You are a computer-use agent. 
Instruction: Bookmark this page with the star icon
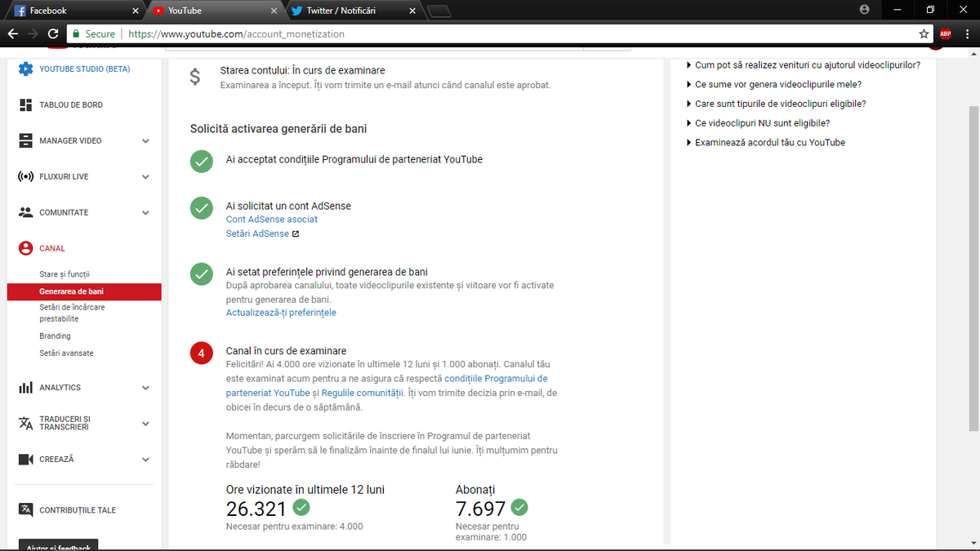tap(924, 34)
